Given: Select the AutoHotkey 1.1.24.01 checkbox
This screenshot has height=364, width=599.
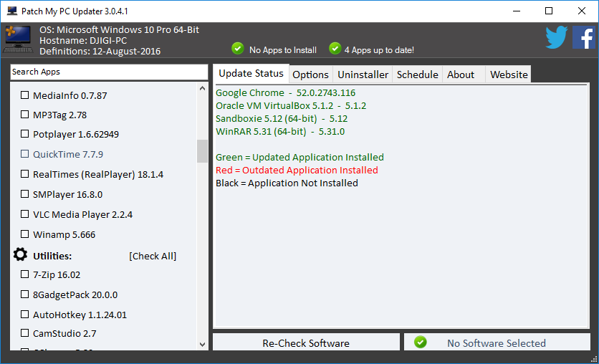Looking at the screenshot, I should [x=24, y=315].
